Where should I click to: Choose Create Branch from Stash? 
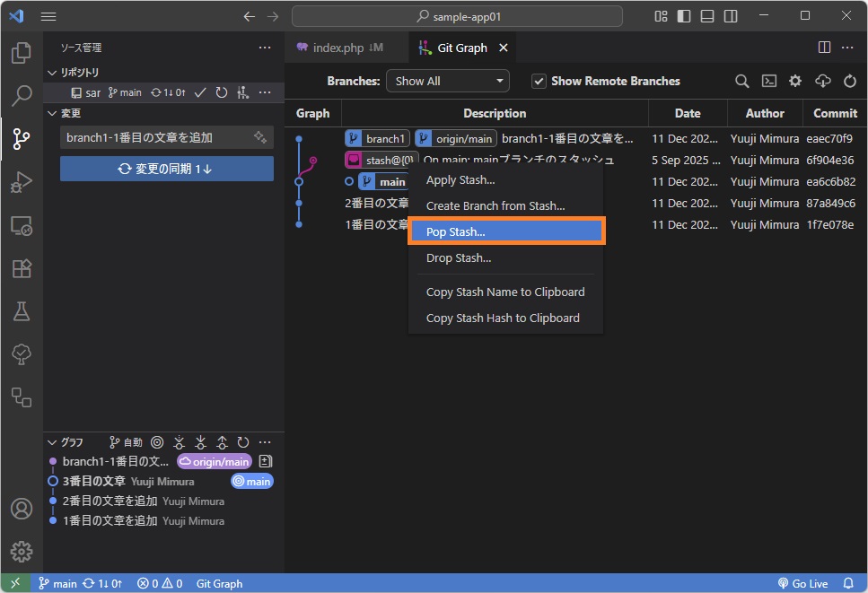click(x=505, y=205)
